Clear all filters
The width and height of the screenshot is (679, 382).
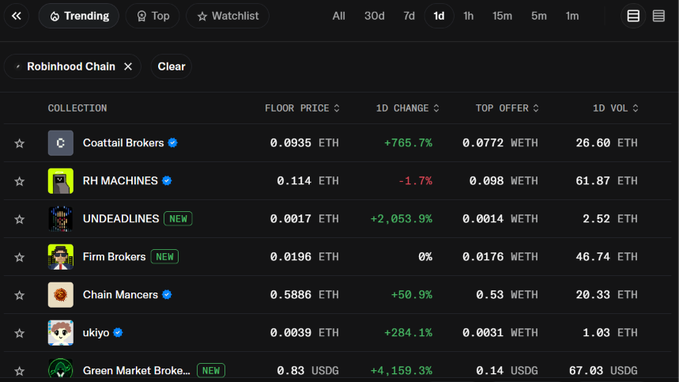[171, 67]
